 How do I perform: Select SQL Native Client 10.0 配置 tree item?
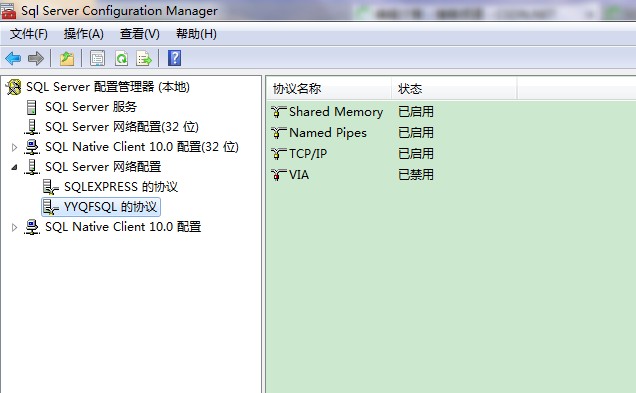click(123, 226)
